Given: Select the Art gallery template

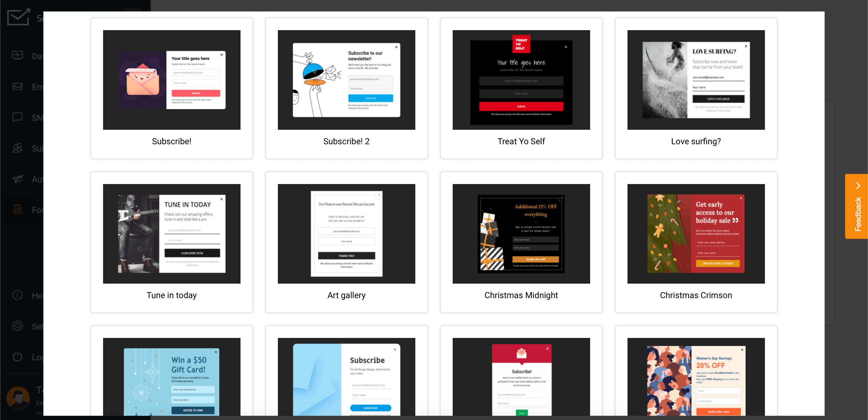Looking at the screenshot, I should pyautogui.click(x=346, y=242).
